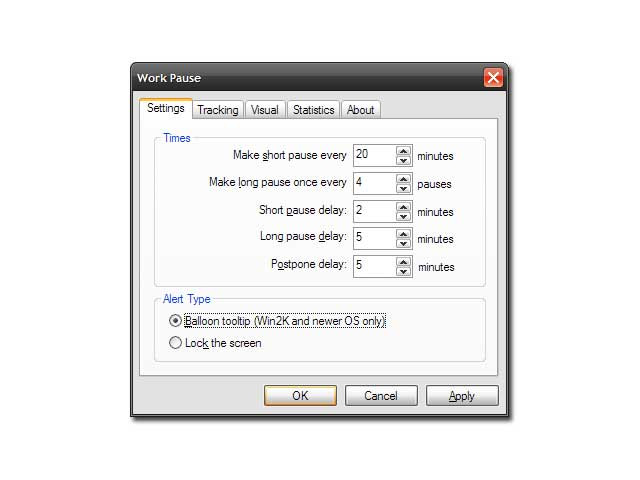The height and width of the screenshot is (480, 640).
Task: Focus the Postpone delay value field
Action: click(x=374, y=266)
